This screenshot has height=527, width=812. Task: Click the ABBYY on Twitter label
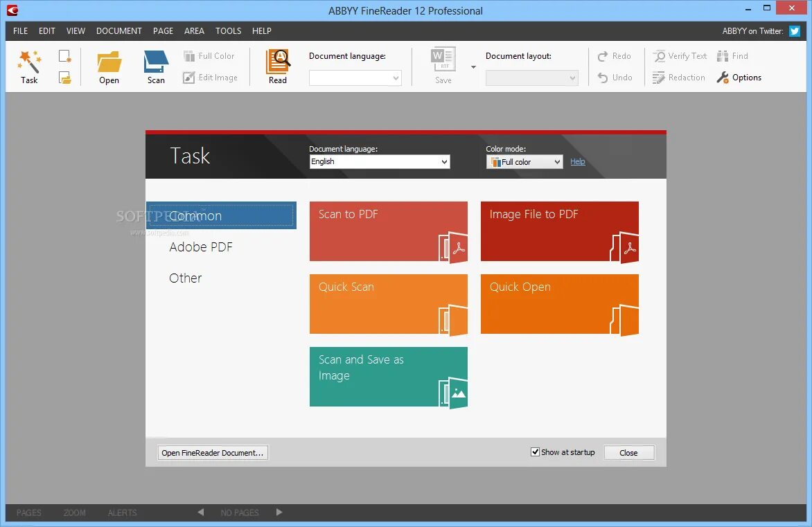(x=752, y=31)
